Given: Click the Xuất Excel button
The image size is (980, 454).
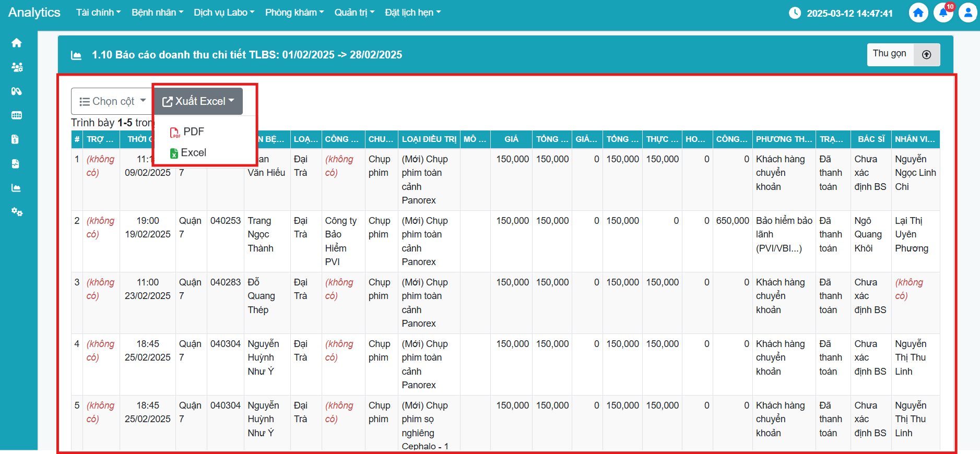Looking at the screenshot, I should pos(198,101).
